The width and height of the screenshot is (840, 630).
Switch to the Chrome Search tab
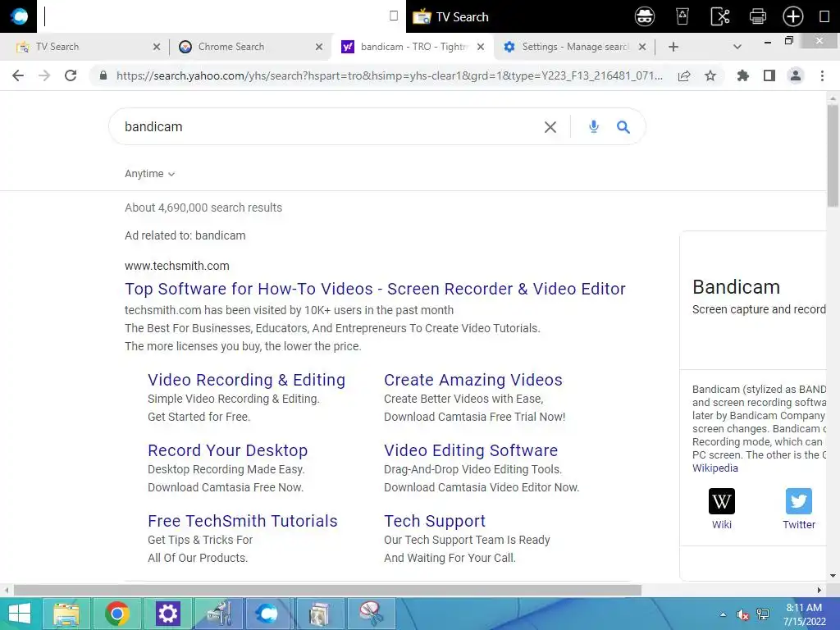pyautogui.click(x=249, y=47)
